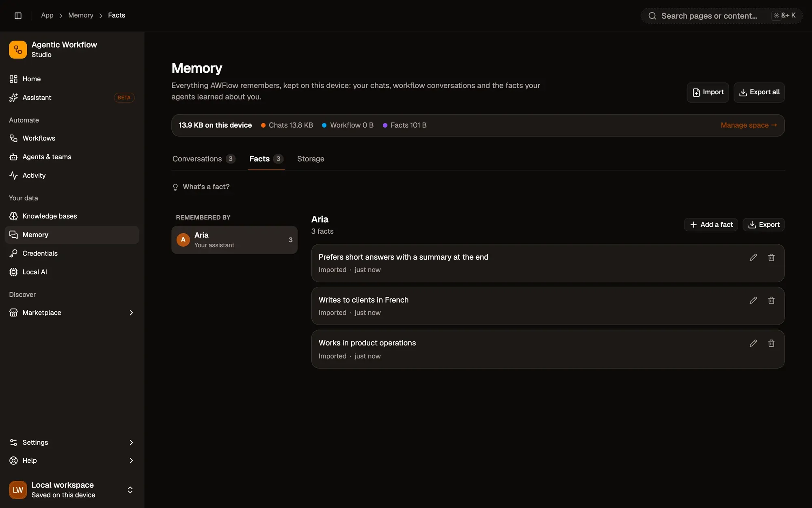Click App in the breadcrumb
This screenshot has height=508, width=812.
(x=47, y=15)
